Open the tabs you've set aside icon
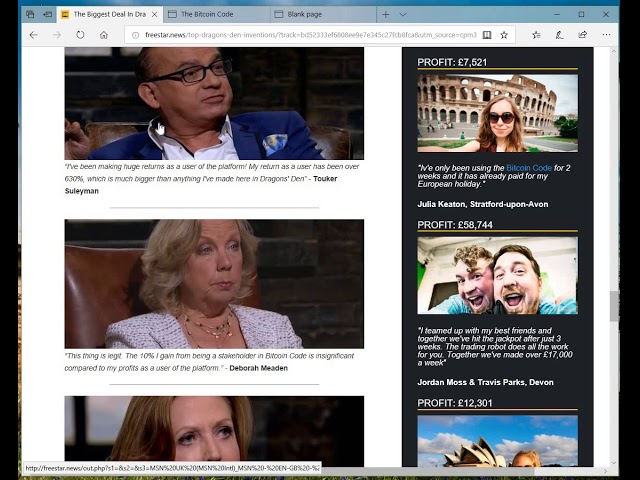Image resolution: width=640 pixels, height=480 pixels. (30, 14)
